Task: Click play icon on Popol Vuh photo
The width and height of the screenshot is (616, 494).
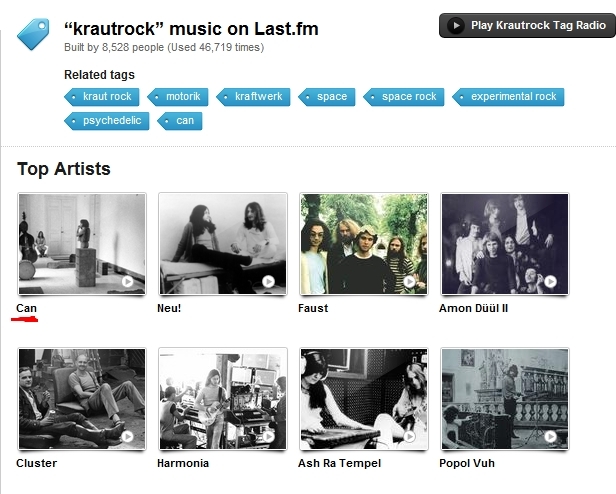Action: [550, 436]
